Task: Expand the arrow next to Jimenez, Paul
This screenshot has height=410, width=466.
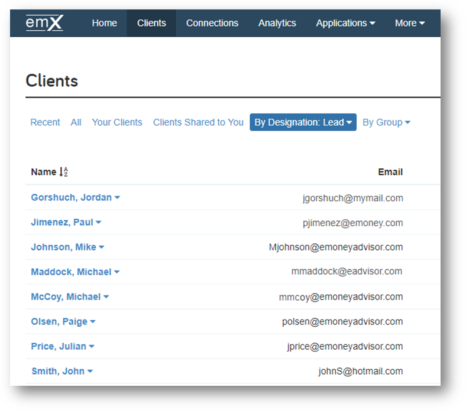Action: pyautogui.click(x=99, y=222)
